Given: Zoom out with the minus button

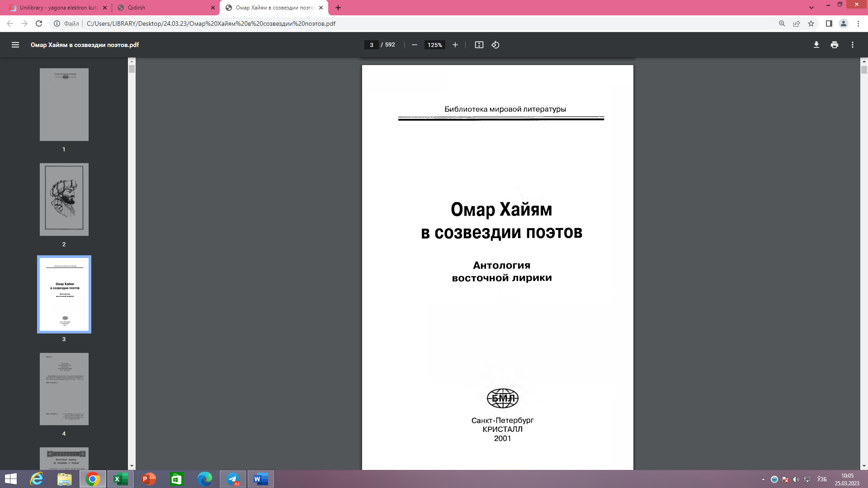Looking at the screenshot, I should coord(414,45).
